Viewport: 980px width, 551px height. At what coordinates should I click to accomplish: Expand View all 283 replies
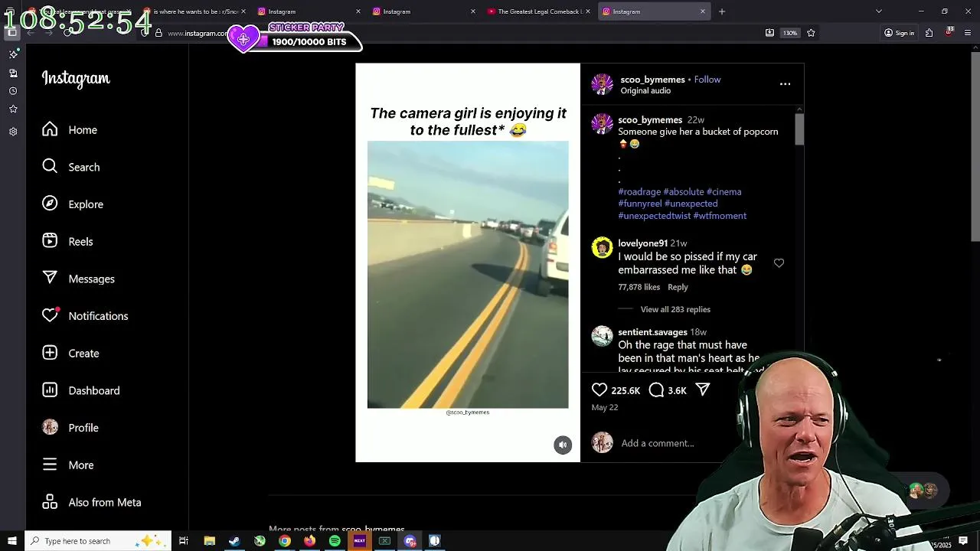pos(675,309)
